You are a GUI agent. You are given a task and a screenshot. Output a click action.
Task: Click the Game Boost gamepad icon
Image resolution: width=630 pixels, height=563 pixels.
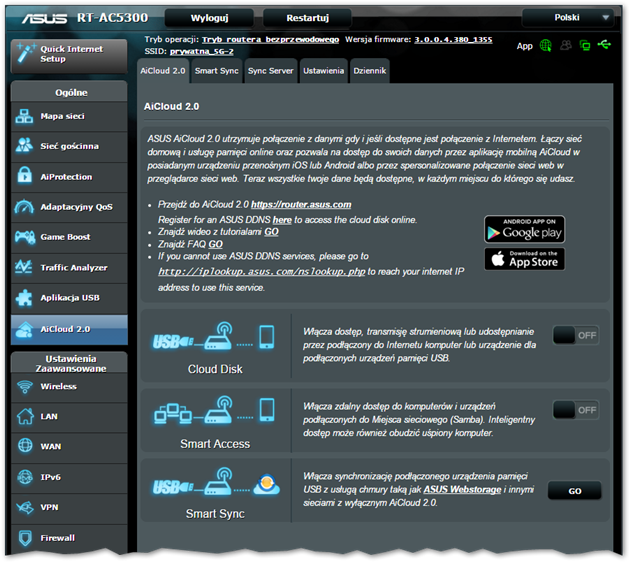click(x=25, y=237)
